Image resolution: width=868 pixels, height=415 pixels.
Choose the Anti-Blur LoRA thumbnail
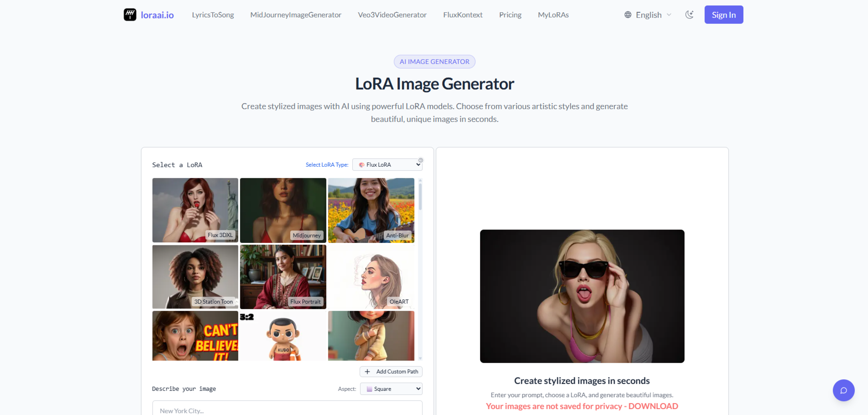[371, 210]
